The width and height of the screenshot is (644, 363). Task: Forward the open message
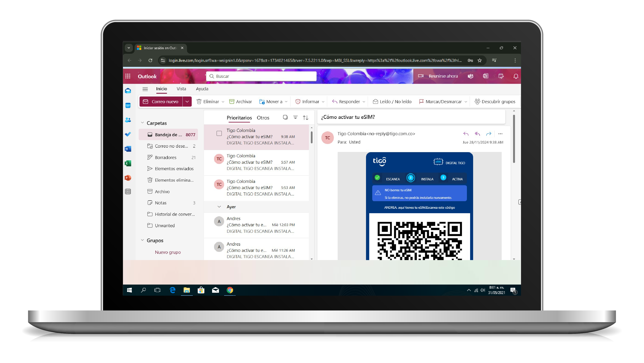click(x=489, y=134)
